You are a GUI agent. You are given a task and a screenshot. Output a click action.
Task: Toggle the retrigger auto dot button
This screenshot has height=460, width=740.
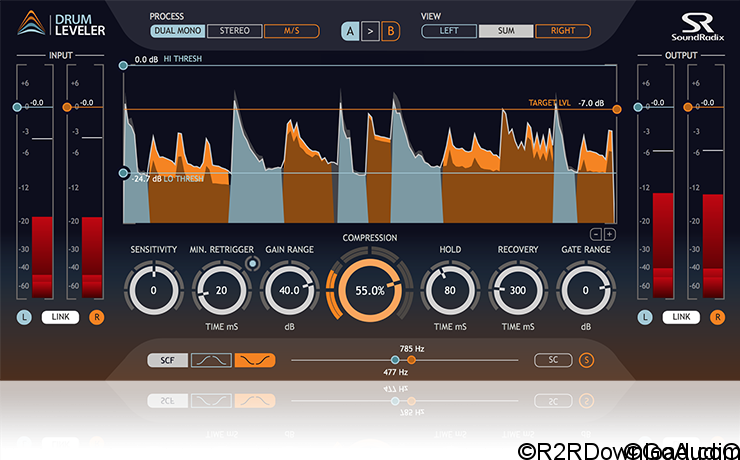pos(253,264)
